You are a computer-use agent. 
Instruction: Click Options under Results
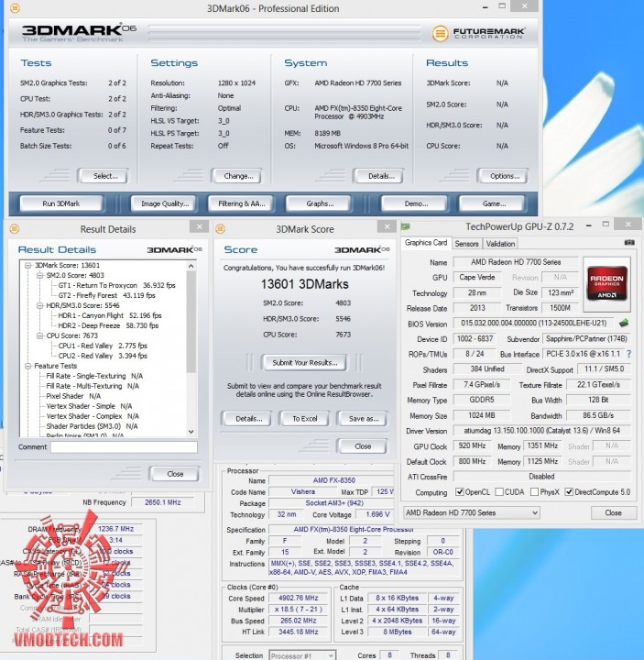(504, 176)
